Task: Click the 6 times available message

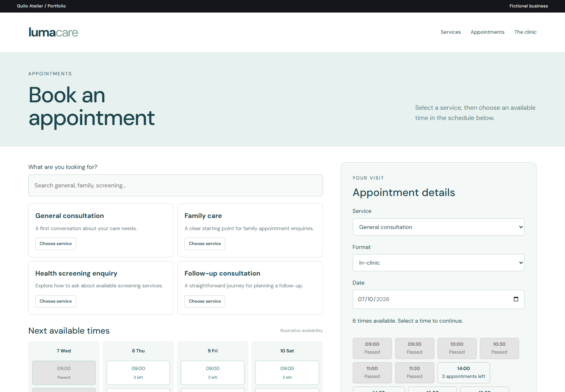Action: [x=408, y=321]
